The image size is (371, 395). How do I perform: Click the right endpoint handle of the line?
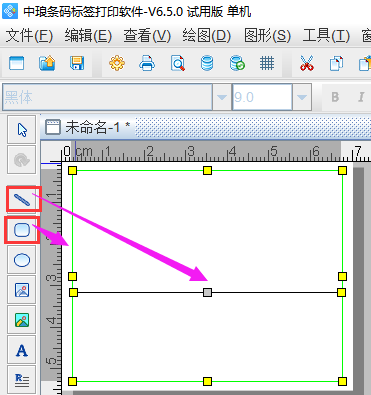click(341, 293)
